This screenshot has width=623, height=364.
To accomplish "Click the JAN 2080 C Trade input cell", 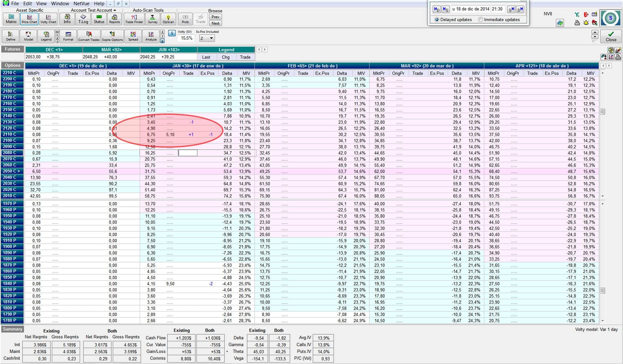I will pos(188,153).
